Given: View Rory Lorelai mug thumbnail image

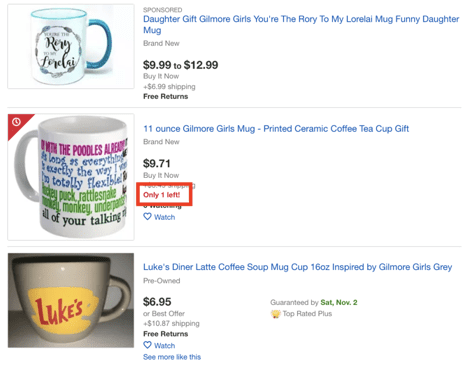Looking at the screenshot, I should [x=71, y=46].
